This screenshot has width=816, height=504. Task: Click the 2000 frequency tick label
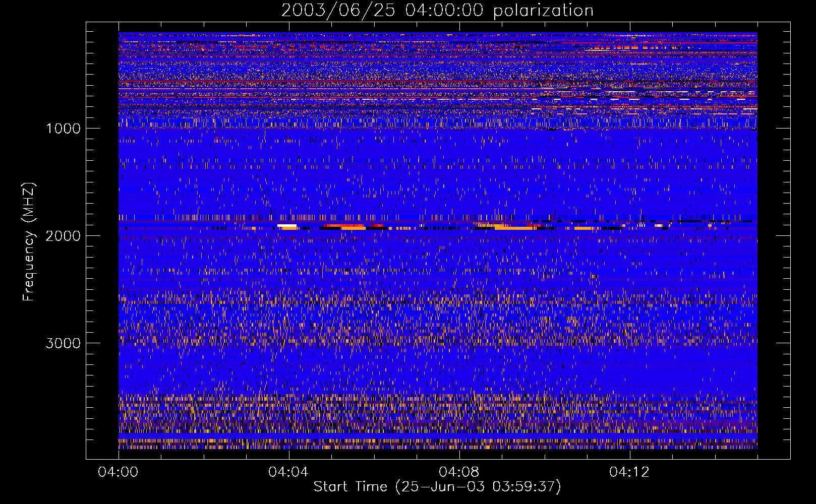pos(63,236)
